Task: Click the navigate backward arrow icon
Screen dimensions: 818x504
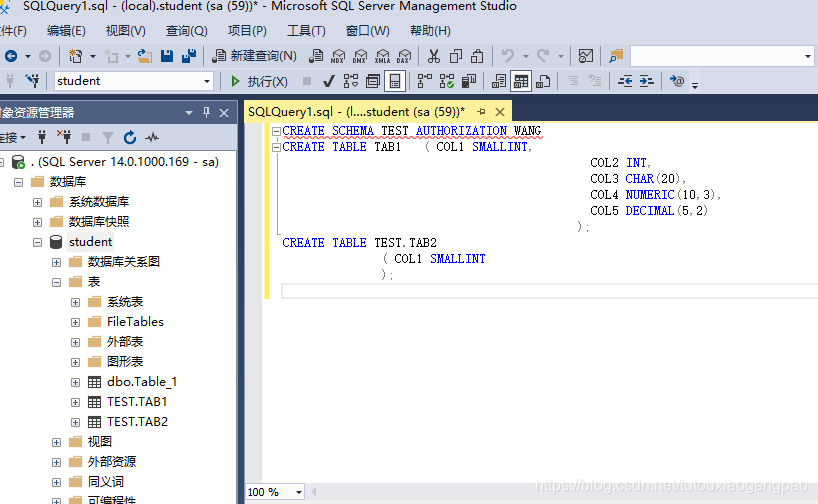Action: [x=11, y=56]
